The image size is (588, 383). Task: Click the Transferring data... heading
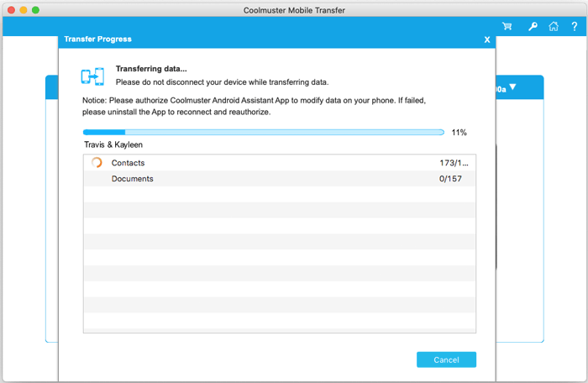pos(151,69)
